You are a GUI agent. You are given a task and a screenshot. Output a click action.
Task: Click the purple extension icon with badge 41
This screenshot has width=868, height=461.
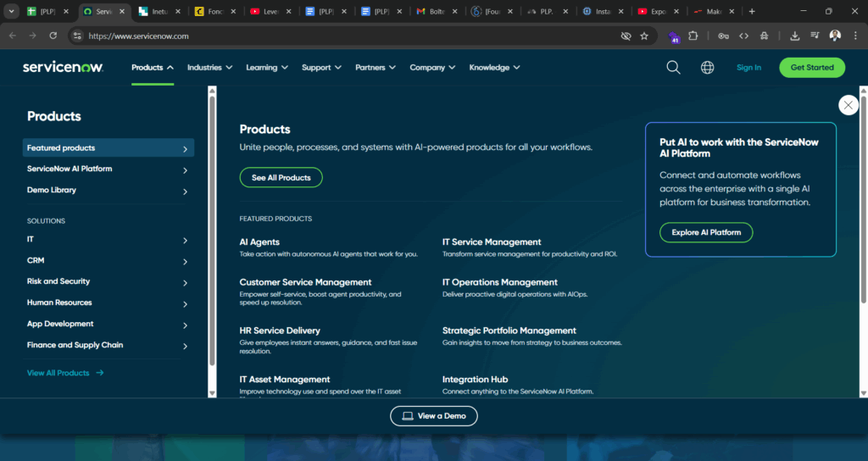pos(674,37)
